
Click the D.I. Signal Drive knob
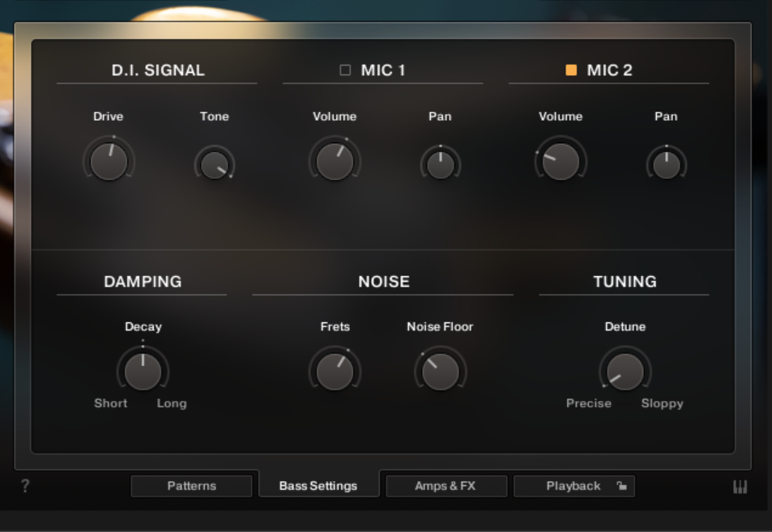click(109, 161)
